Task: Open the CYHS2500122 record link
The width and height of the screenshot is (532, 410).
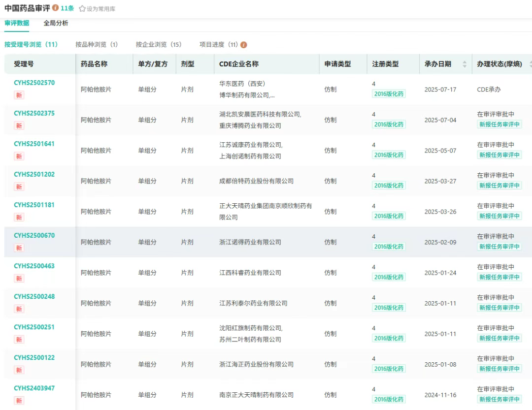Action: [34, 357]
